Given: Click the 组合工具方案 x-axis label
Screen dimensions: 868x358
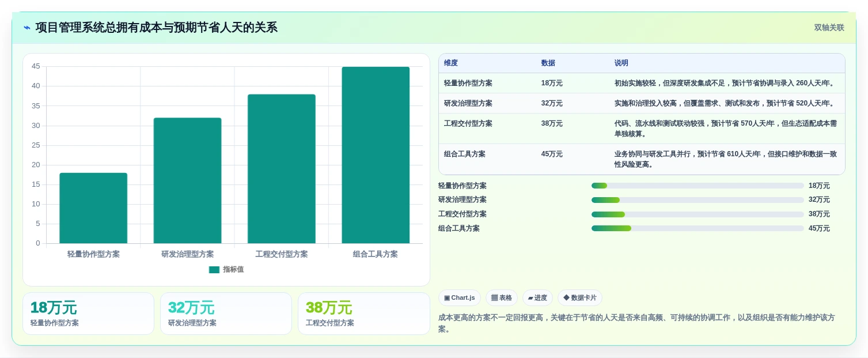Looking at the screenshot, I should click(x=376, y=254).
